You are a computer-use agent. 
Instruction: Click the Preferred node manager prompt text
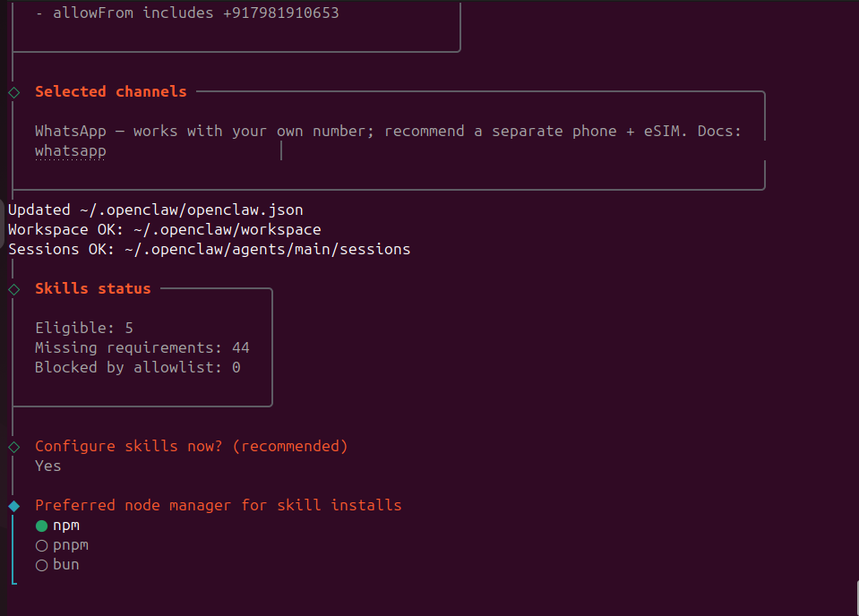pos(218,505)
